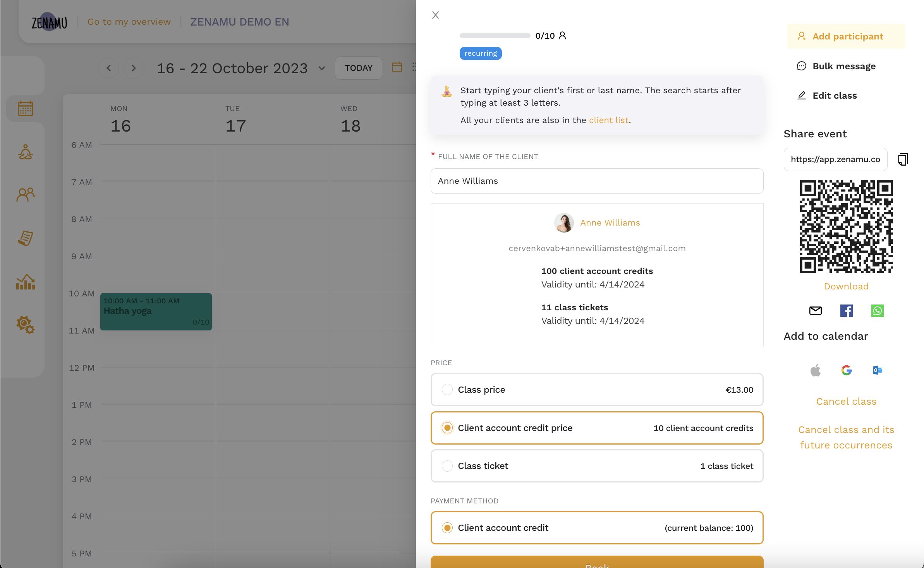Click the Apple calendar add icon
Image resolution: width=924 pixels, height=568 pixels.
(x=815, y=370)
